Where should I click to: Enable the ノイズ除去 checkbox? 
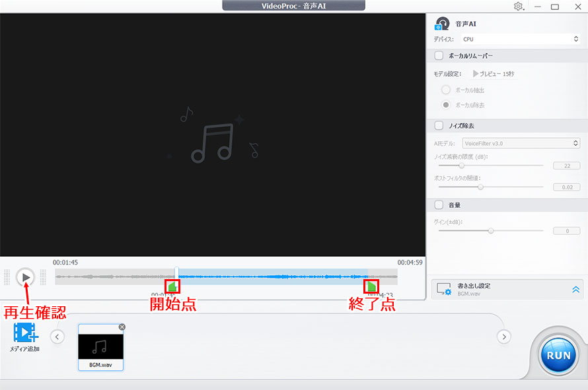[x=439, y=125]
